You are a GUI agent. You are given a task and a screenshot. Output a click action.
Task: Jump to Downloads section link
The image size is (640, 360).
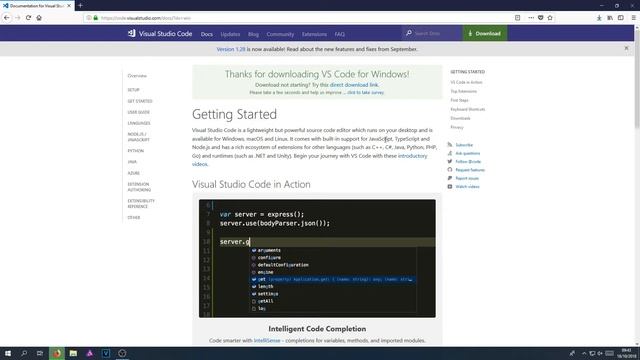460,118
